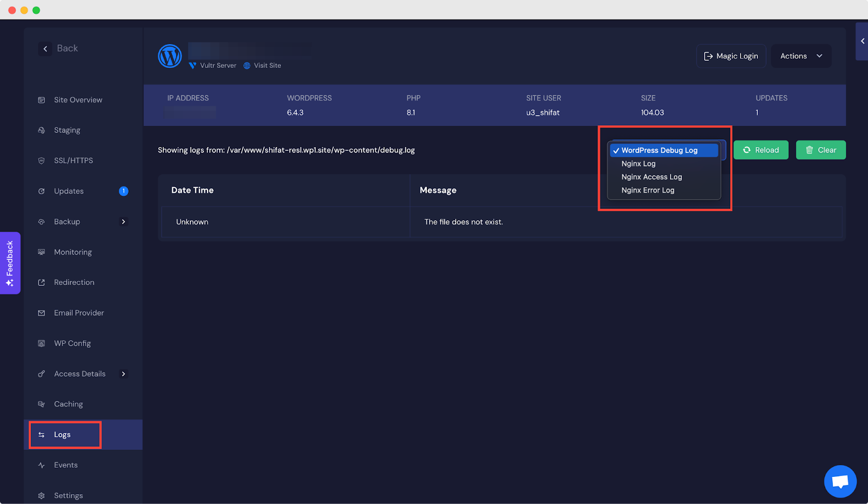Expand the Access Details submenu arrow
The height and width of the screenshot is (504, 868).
tap(124, 374)
